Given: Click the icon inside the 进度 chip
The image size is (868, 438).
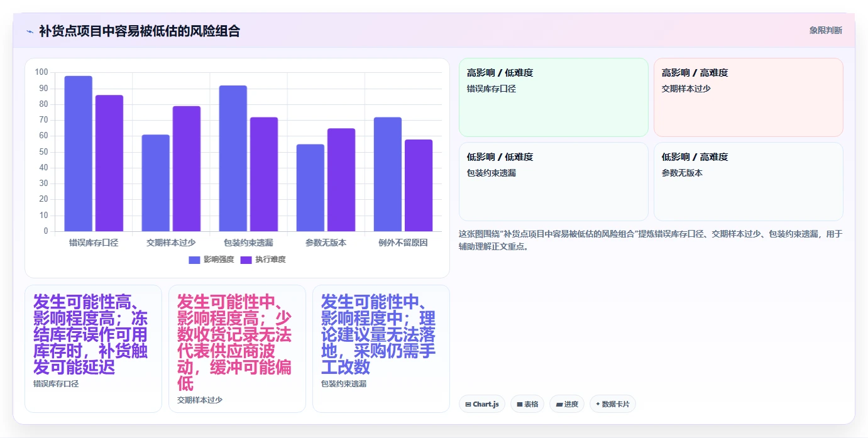Looking at the screenshot, I should click(559, 405).
